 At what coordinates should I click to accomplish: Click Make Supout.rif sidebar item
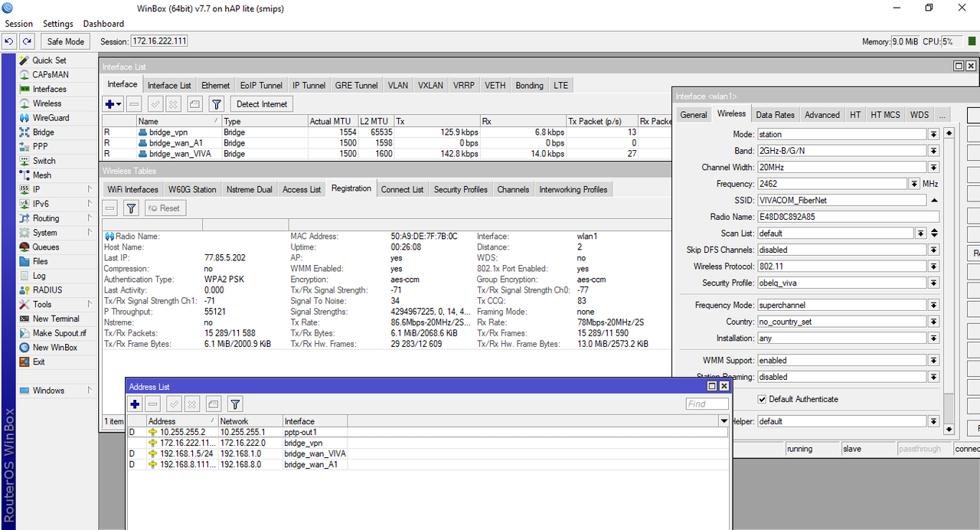tap(59, 333)
